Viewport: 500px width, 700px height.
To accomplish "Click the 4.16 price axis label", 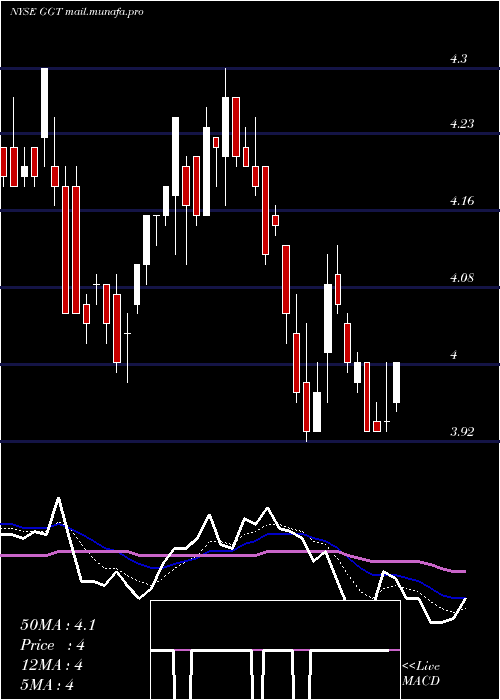I will [462, 201].
